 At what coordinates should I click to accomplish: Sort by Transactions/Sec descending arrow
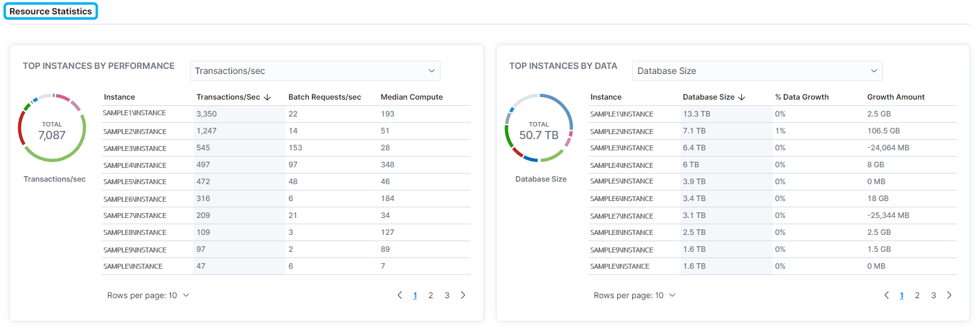coord(268,97)
